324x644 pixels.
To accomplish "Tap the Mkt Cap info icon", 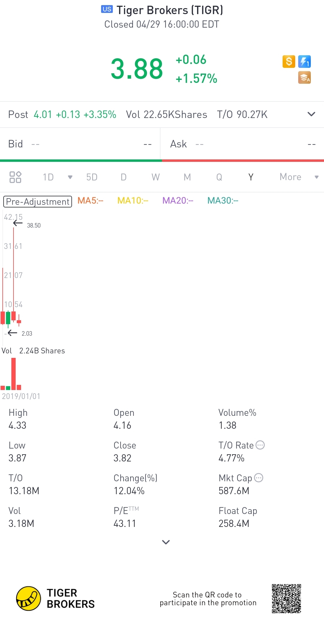I will (x=259, y=478).
